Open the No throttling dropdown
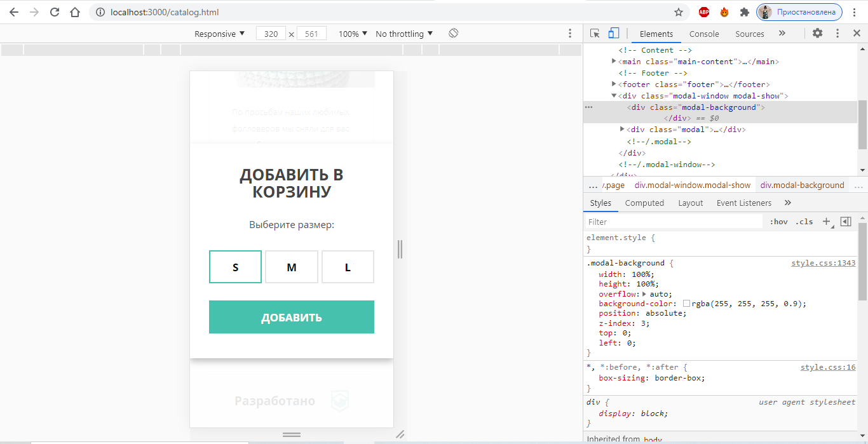The height and width of the screenshot is (444, 868). coord(405,34)
